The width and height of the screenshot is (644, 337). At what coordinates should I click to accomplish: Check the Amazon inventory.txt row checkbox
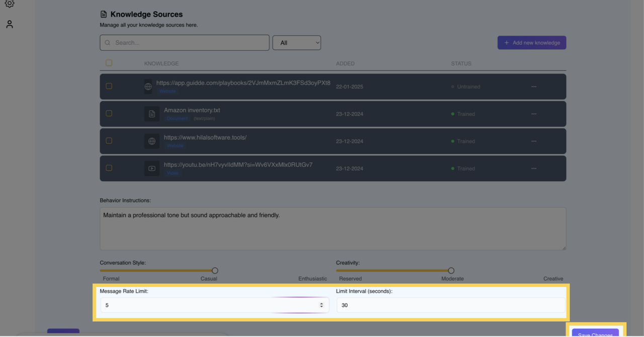tap(109, 113)
